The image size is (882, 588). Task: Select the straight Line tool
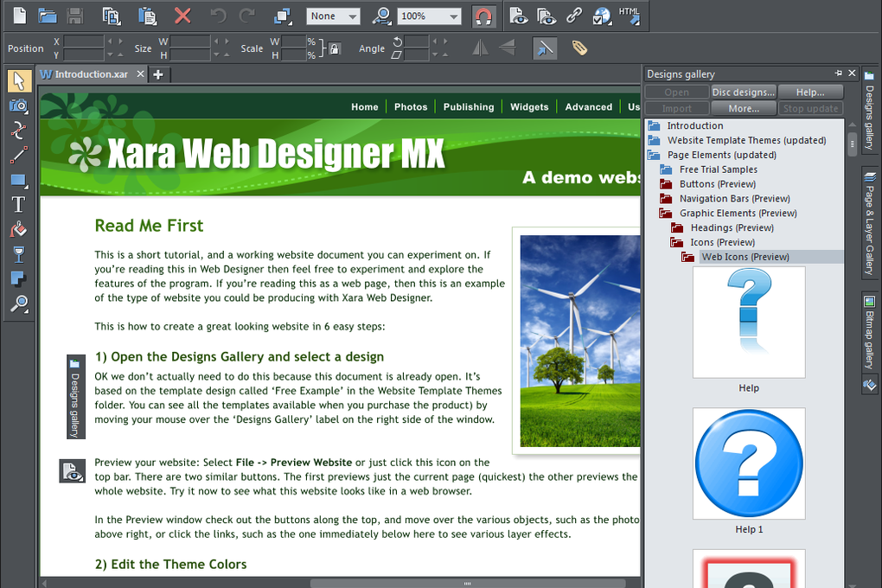pyautogui.click(x=18, y=156)
